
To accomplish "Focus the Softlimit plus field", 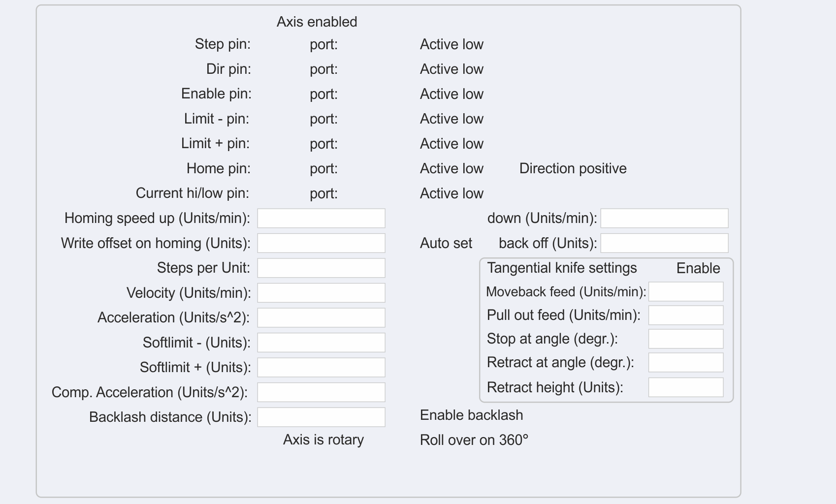I will coord(321,367).
